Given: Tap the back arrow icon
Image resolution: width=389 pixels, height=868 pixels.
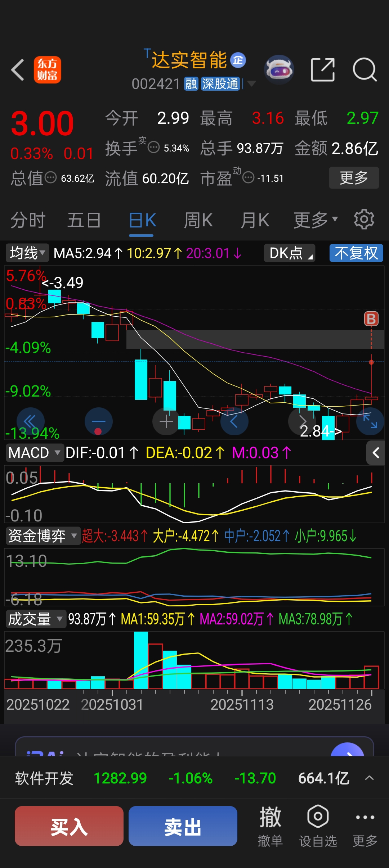Looking at the screenshot, I should click(18, 70).
